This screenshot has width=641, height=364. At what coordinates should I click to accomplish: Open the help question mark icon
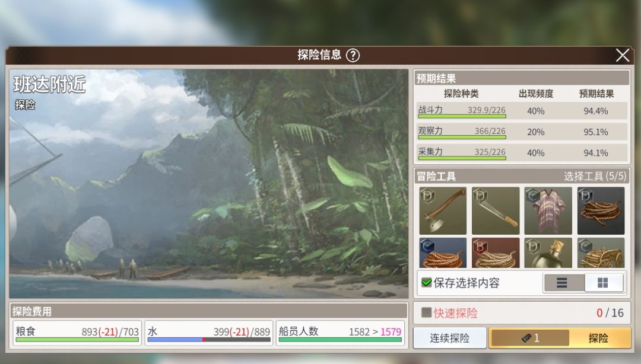pos(353,55)
